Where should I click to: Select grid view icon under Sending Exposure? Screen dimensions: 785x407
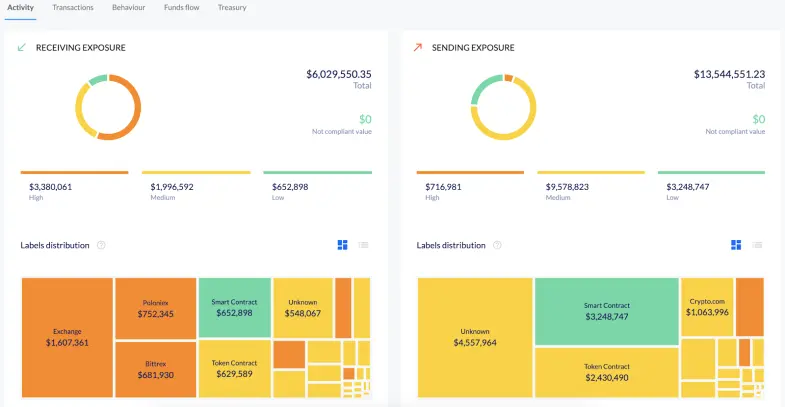point(736,245)
